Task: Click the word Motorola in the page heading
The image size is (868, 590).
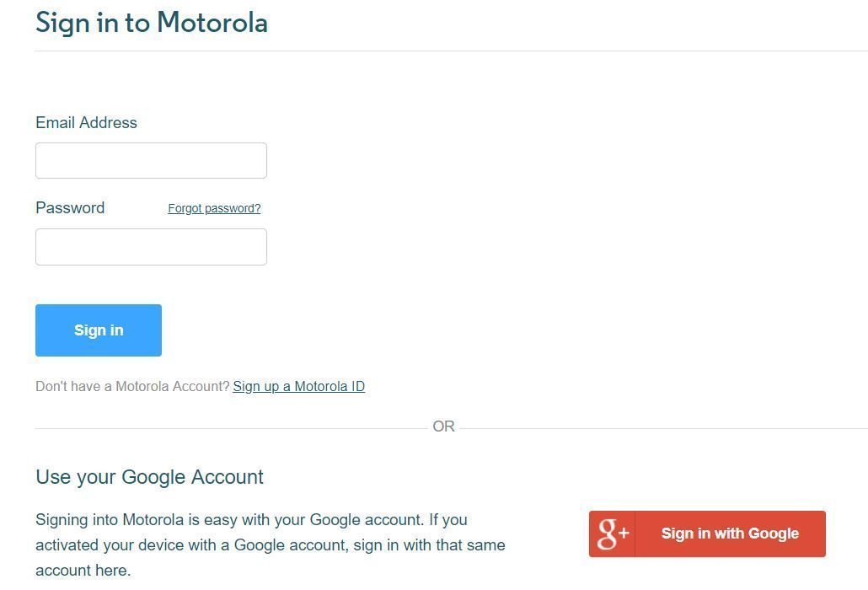Action: pos(212,23)
